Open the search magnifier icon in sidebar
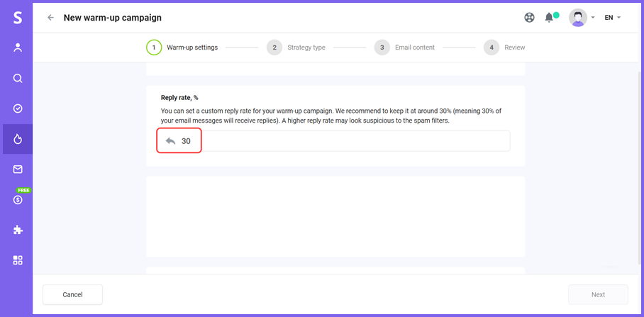 click(x=18, y=78)
